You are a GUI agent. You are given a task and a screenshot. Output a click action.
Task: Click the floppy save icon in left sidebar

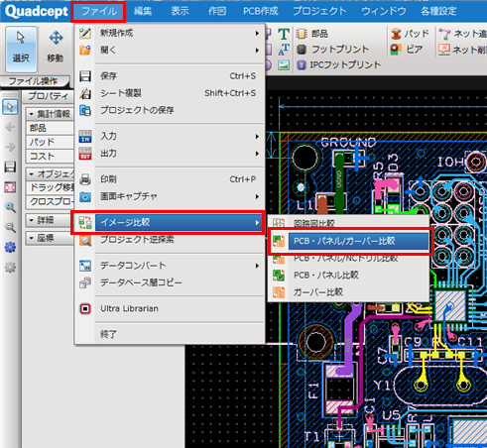pos(10,167)
